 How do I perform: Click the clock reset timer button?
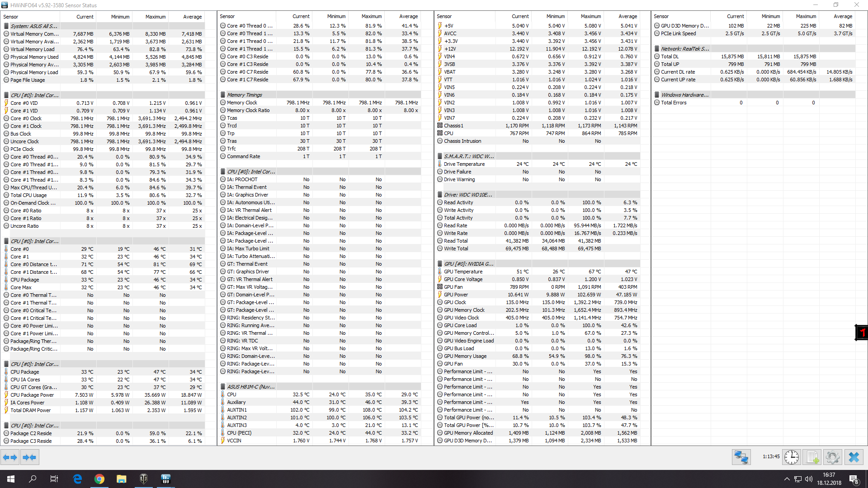pos(791,457)
